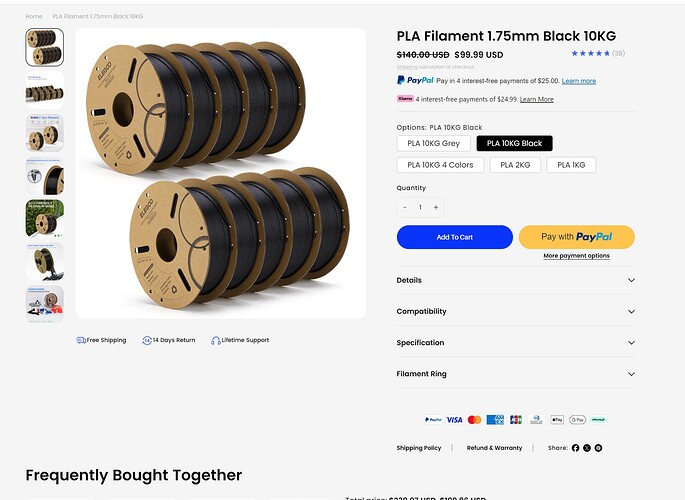
Task: Click the Pay with PayPal button
Action: click(x=577, y=237)
